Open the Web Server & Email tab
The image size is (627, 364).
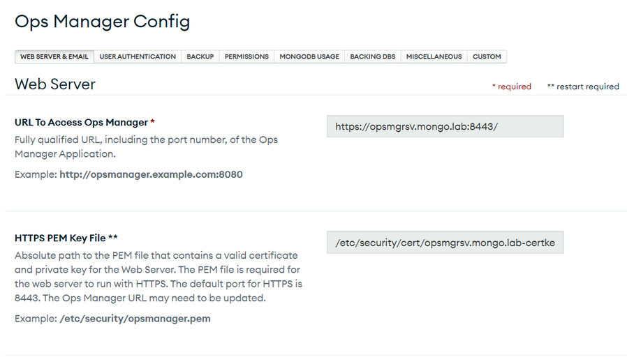click(x=54, y=56)
